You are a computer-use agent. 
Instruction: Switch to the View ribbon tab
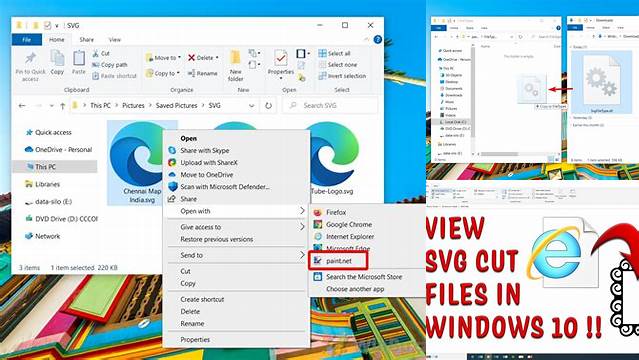click(x=115, y=40)
